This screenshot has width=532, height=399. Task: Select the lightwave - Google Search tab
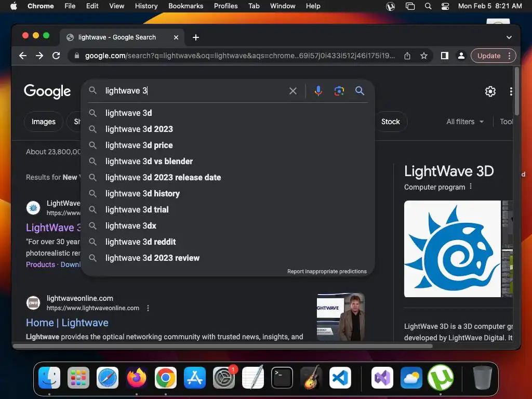(122, 37)
